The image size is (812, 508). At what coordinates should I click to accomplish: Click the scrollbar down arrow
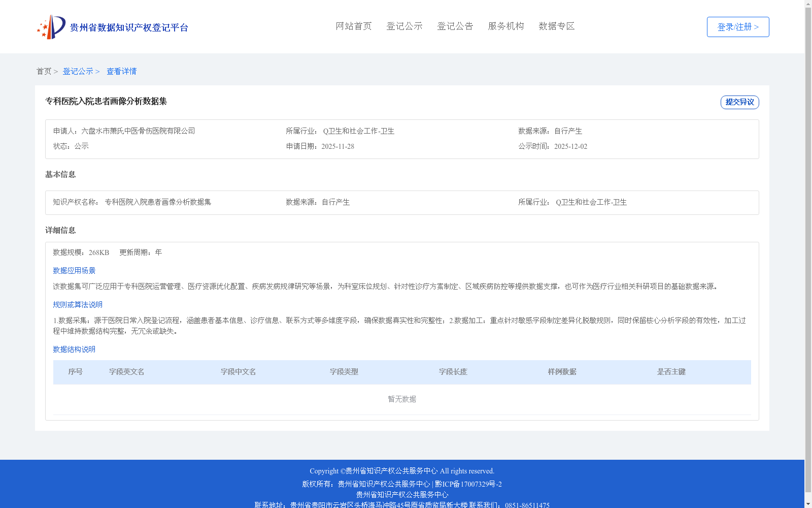pos(808,504)
